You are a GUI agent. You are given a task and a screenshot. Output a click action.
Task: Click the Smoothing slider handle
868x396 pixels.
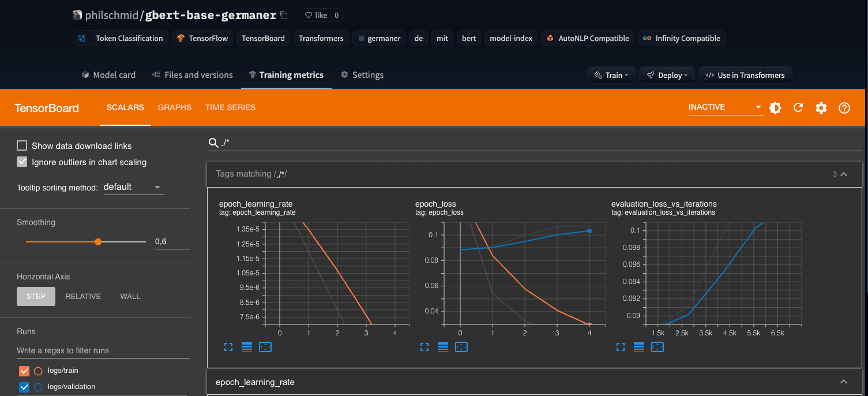click(x=98, y=242)
